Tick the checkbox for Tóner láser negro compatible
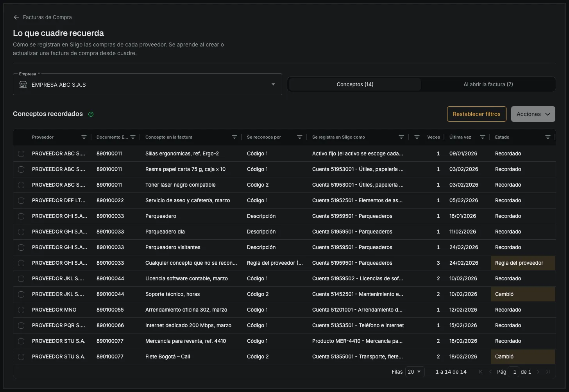Screen dimensions: 569x392 click(21, 185)
